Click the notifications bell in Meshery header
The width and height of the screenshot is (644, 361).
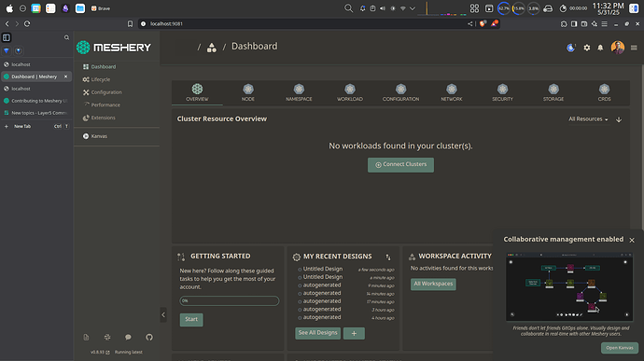(x=600, y=48)
